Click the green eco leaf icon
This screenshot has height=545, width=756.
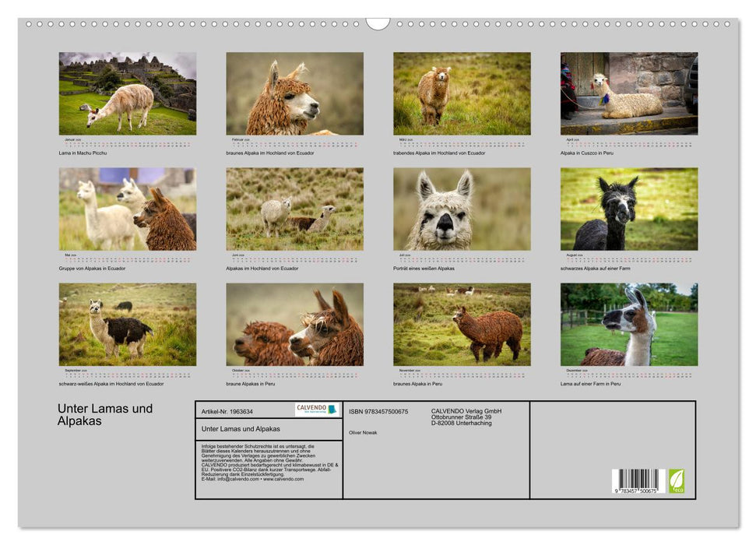[677, 480]
